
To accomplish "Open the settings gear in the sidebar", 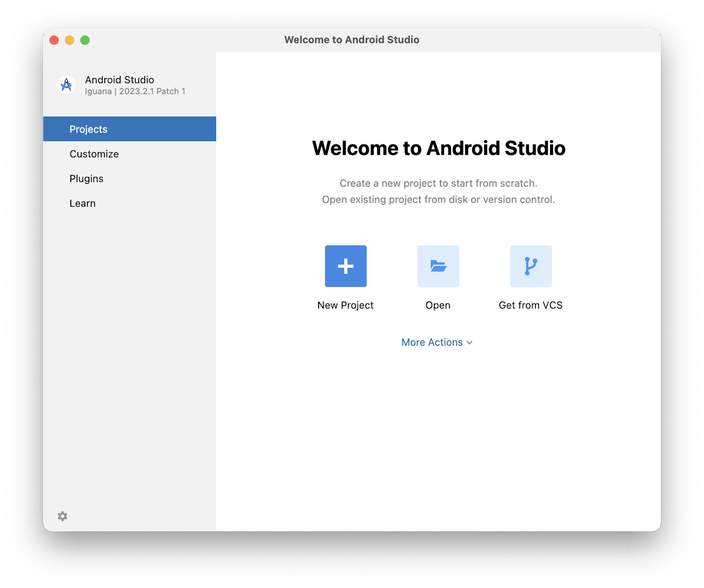I will (x=62, y=516).
